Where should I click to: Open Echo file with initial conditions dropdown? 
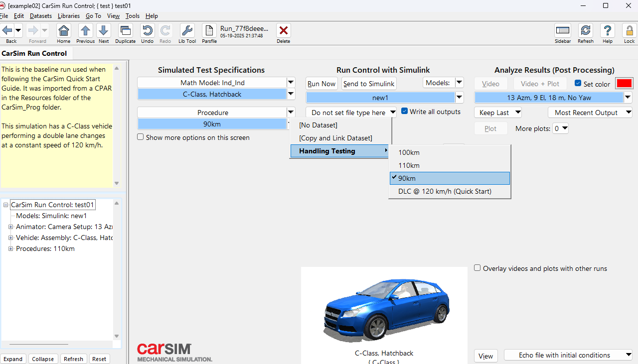[568, 355]
